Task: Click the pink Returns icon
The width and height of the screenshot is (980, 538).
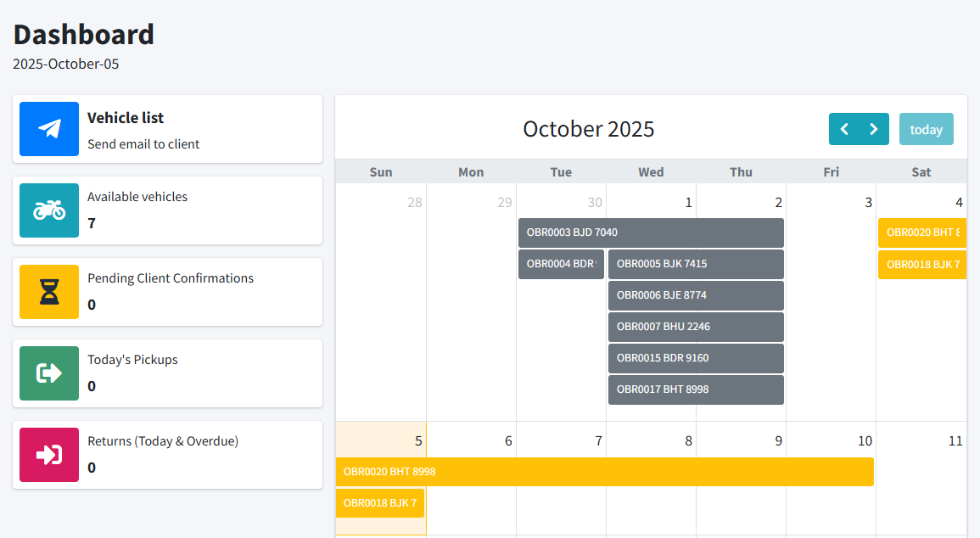Action: (49, 455)
